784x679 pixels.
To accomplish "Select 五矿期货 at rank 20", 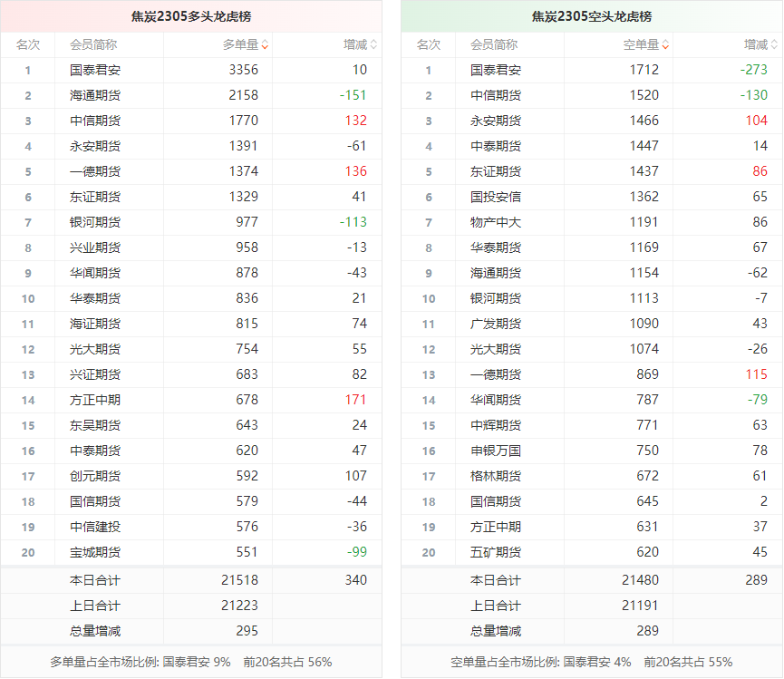I will 495,552.
